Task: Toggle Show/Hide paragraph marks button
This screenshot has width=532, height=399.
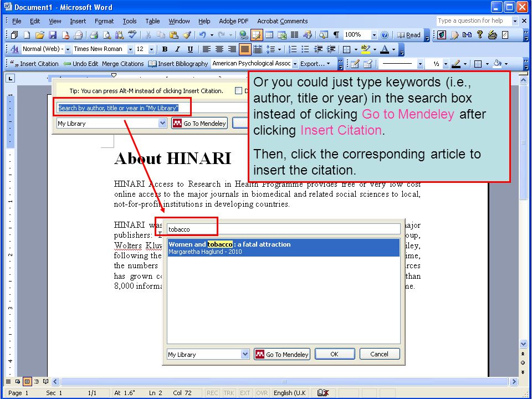Action: pos(336,35)
